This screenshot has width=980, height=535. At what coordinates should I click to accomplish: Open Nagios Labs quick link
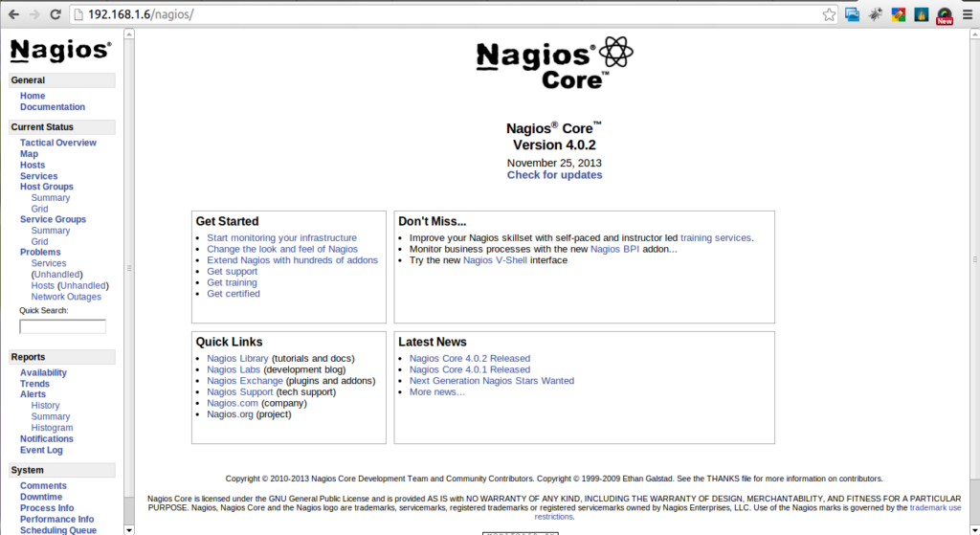coord(234,370)
